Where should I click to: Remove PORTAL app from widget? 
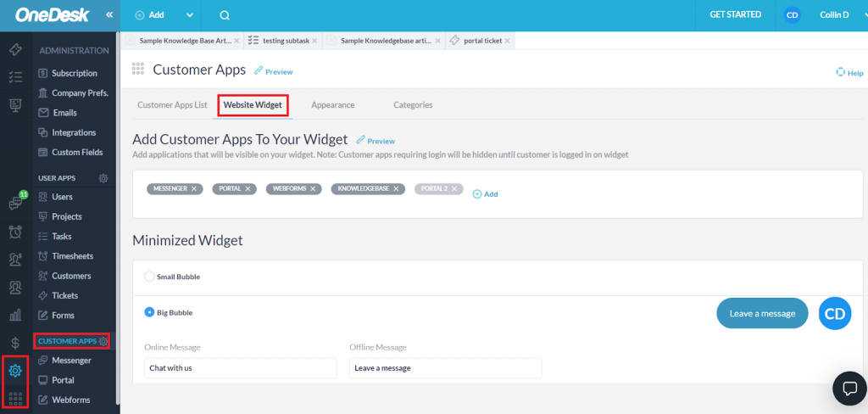click(248, 189)
